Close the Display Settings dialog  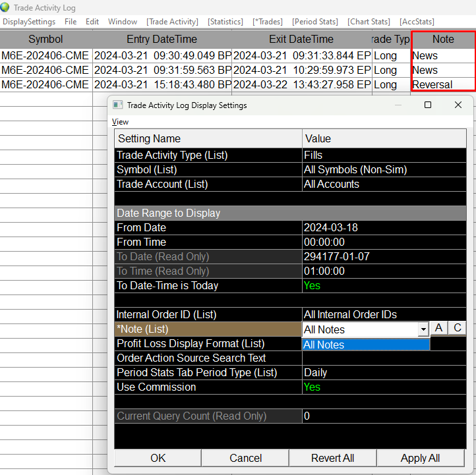tap(458, 105)
